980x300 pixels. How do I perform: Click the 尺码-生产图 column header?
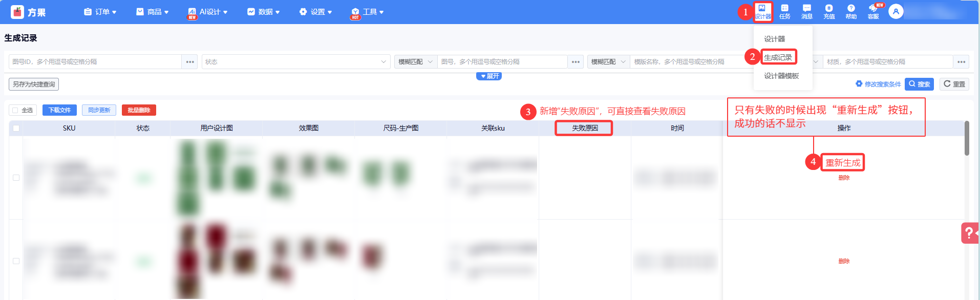coord(401,128)
